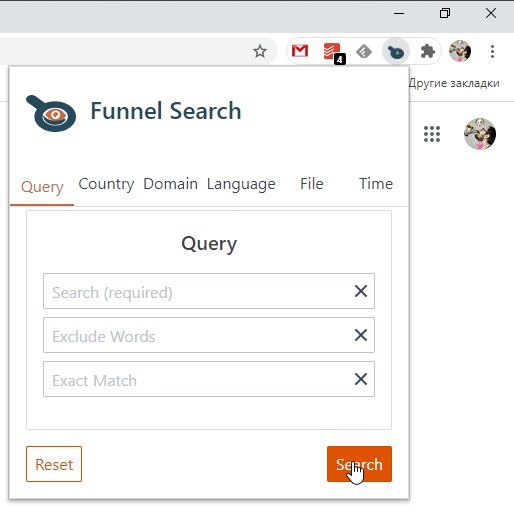Viewport: 514px width, 516px height.
Task: Click the Chrome profile avatar in toolbar
Action: (x=460, y=51)
